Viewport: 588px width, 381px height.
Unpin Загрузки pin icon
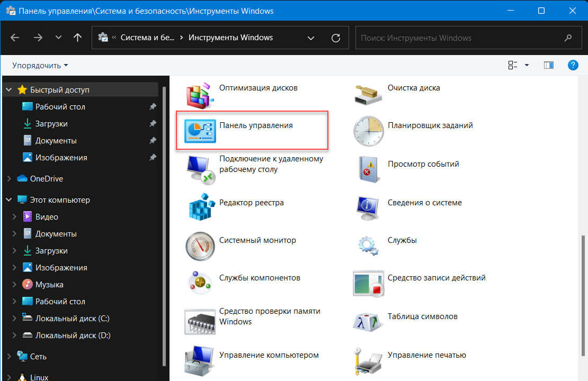point(152,124)
